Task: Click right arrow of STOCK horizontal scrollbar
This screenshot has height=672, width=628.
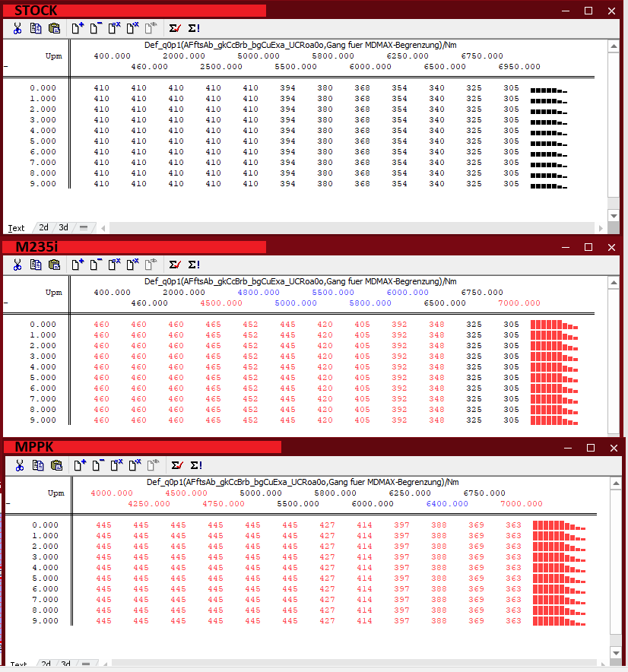Action: [x=601, y=228]
